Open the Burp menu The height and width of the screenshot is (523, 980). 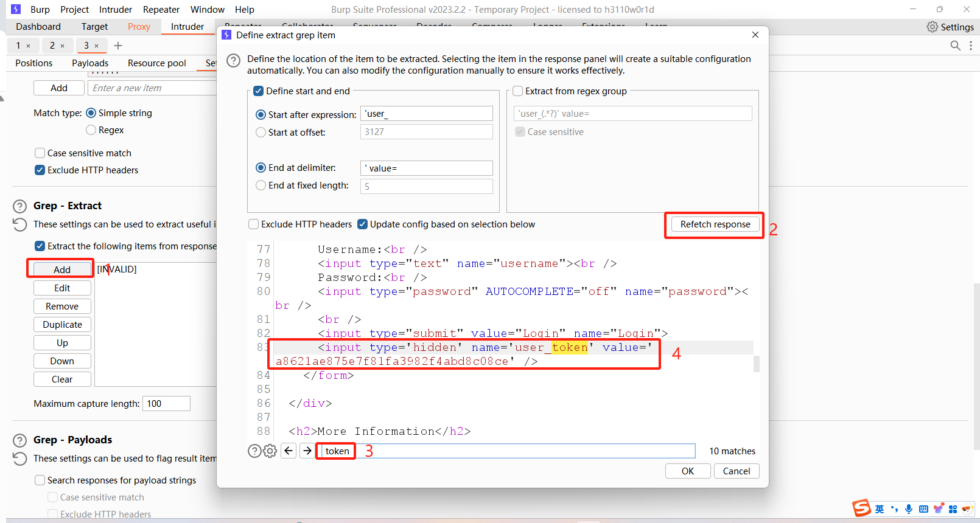[40, 10]
